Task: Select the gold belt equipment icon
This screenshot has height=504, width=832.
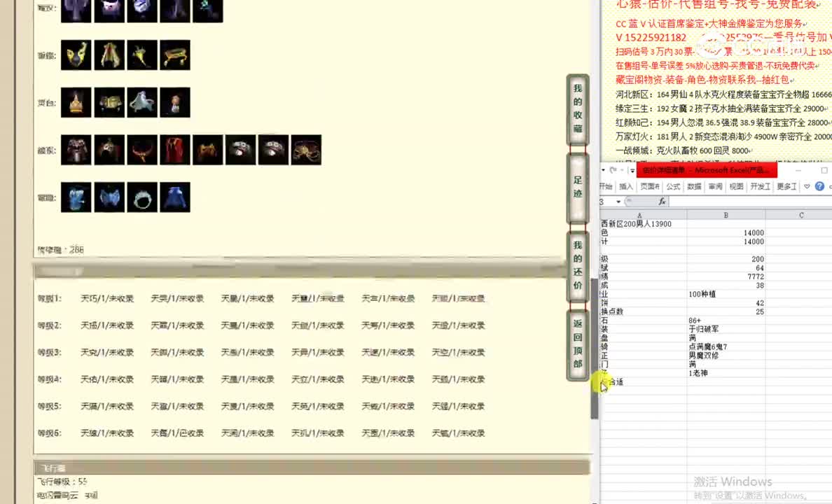Action: point(175,55)
